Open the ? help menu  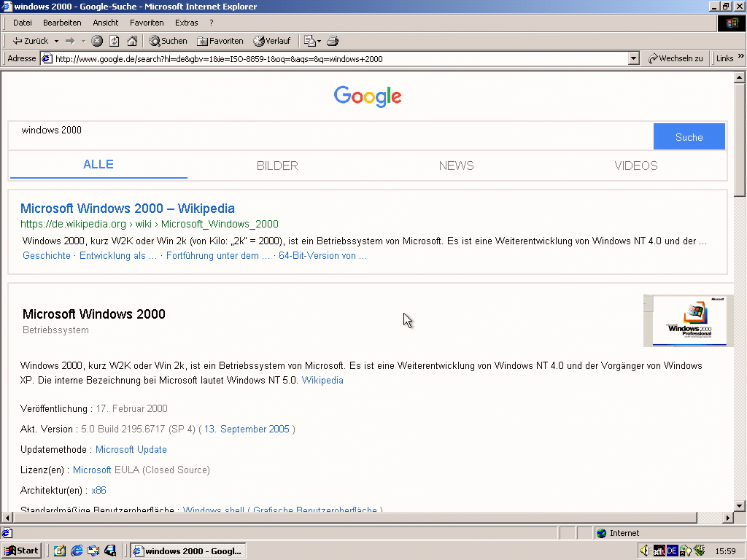point(211,23)
